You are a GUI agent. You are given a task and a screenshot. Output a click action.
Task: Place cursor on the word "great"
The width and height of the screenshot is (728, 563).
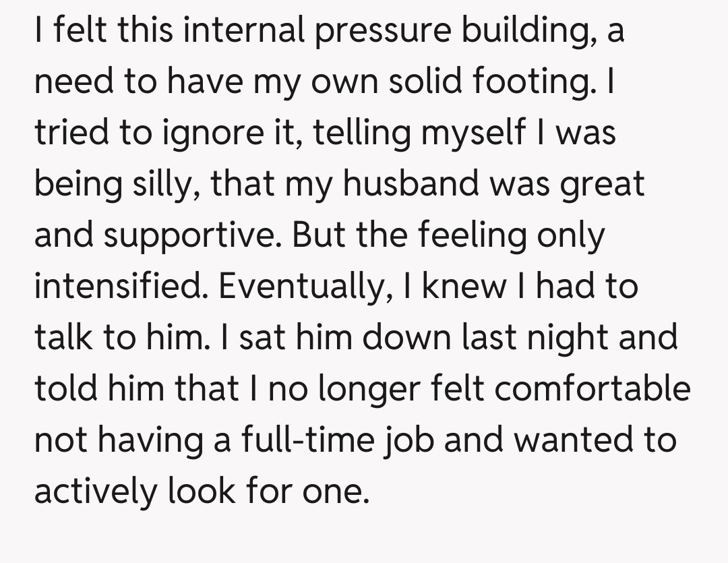click(603, 184)
